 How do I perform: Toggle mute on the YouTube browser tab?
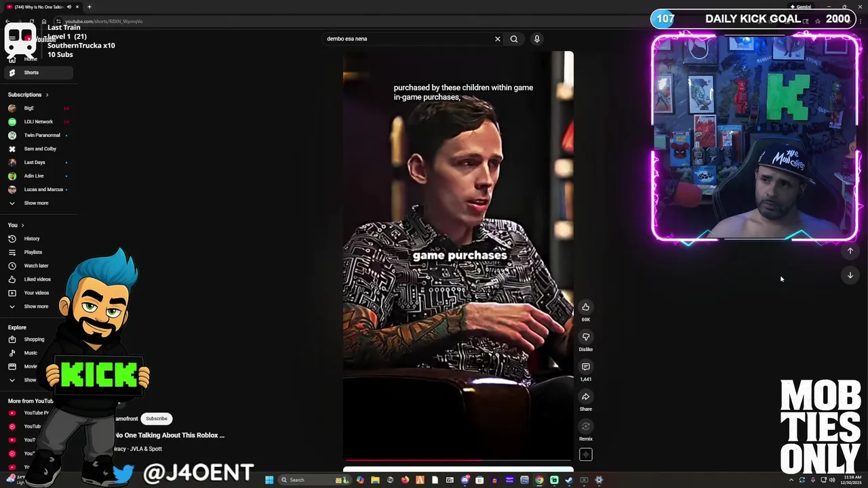pyautogui.click(x=69, y=7)
